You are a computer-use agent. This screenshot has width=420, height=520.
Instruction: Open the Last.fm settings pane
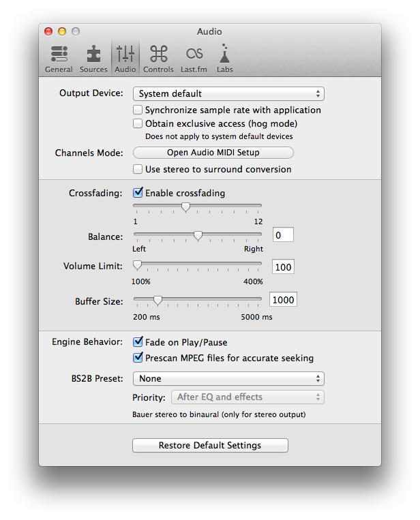tap(194, 59)
